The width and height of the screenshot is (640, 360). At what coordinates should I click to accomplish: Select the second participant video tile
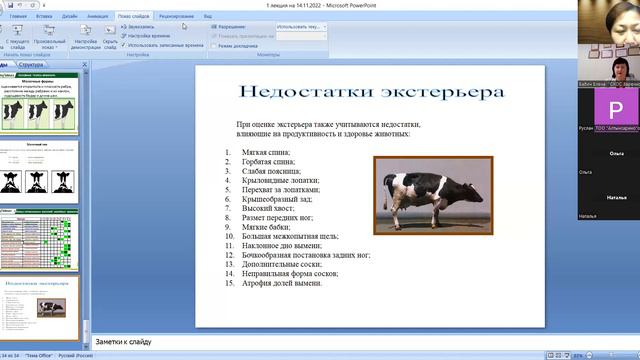(609, 66)
